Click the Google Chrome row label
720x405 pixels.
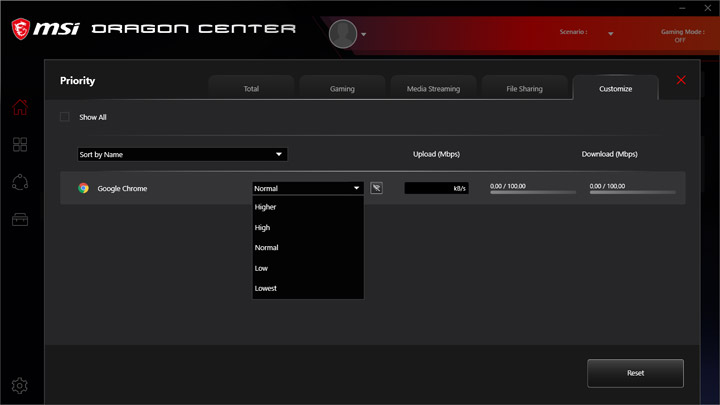coord(122,188)
